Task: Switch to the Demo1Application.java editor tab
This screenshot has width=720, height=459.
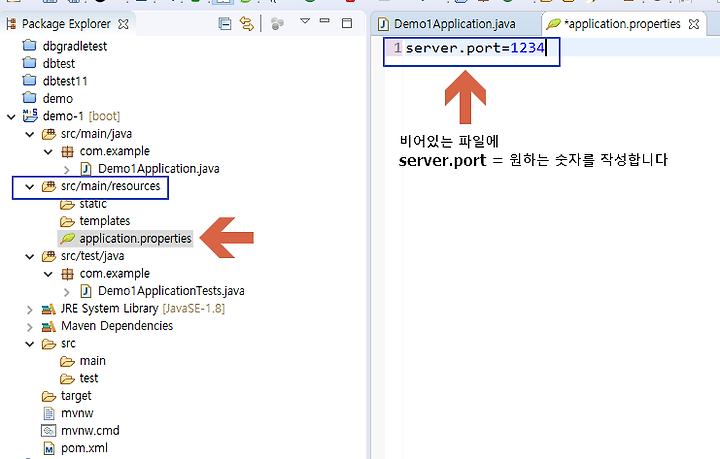Action: click(454, 24)
